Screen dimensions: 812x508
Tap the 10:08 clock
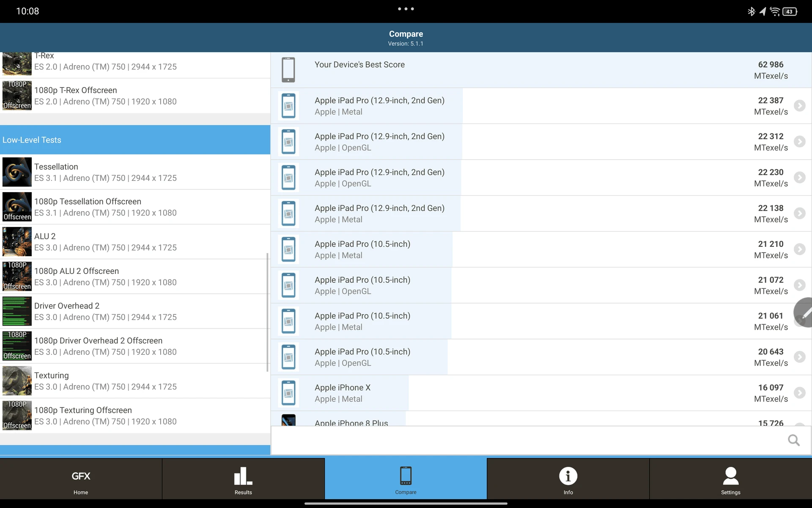27,11
